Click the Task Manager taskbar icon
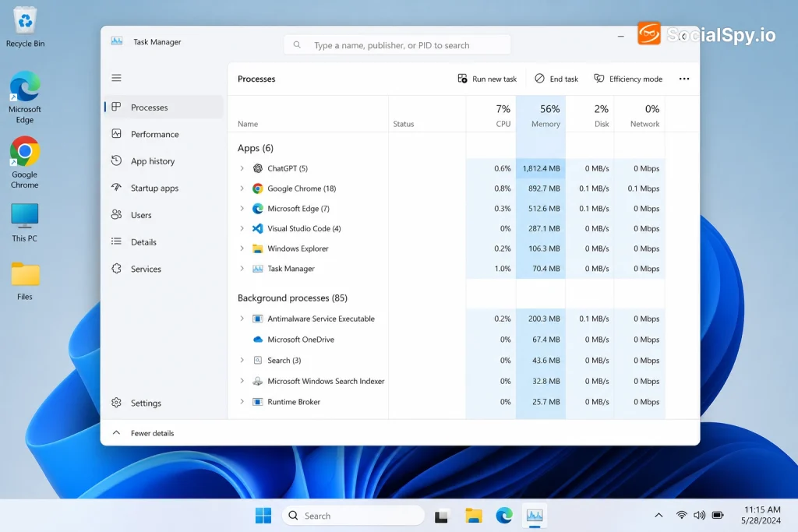The width and height of the screenshot is (798, 532). [x=535, y=516]
